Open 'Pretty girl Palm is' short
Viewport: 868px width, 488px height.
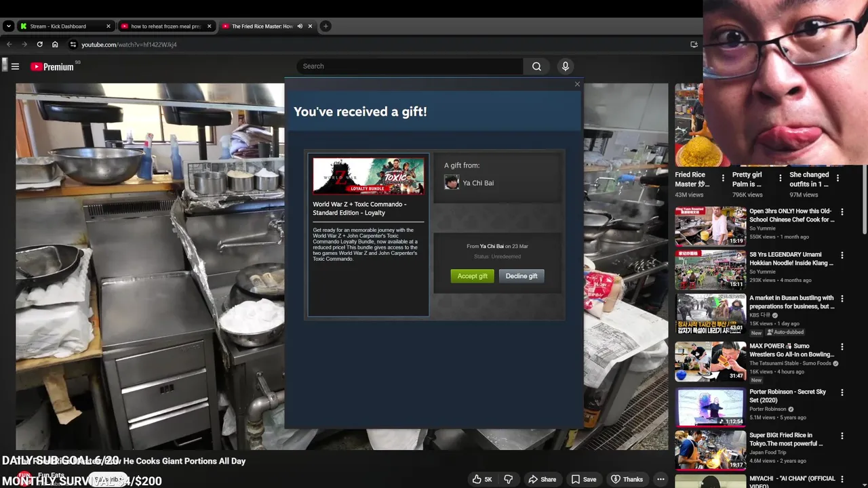pos(747,179)
